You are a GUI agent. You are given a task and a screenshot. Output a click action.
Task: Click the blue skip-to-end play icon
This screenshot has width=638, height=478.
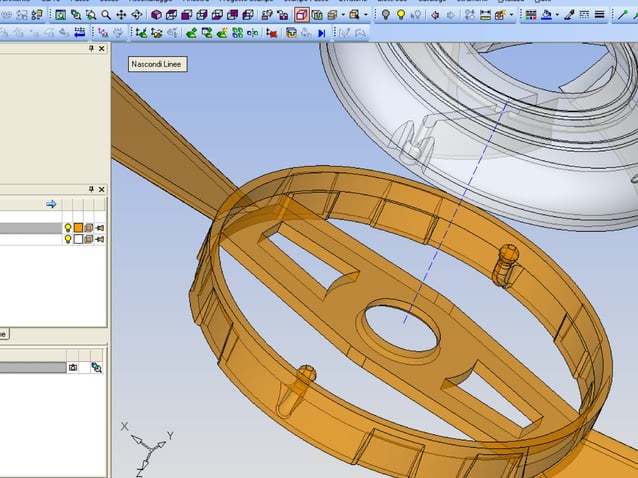tap(321, 33)
